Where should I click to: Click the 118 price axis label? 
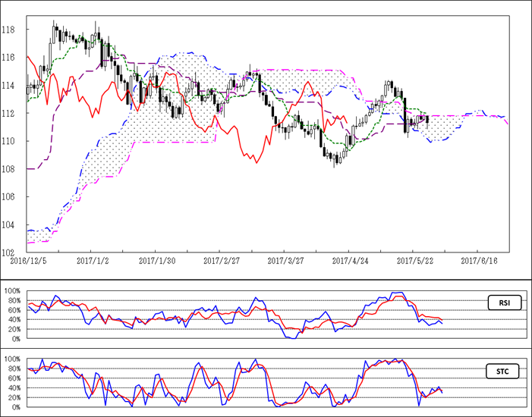coord(11,30)
